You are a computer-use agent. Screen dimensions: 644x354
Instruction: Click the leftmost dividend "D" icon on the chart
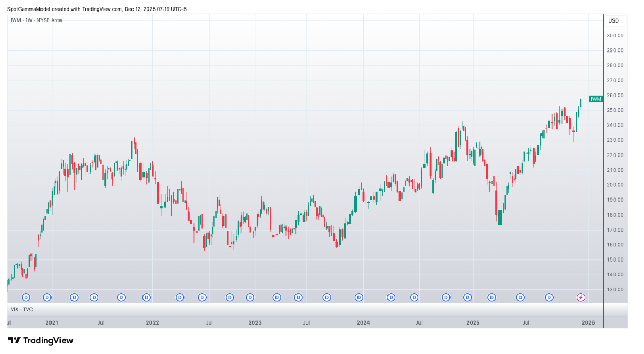pos(25,297)
